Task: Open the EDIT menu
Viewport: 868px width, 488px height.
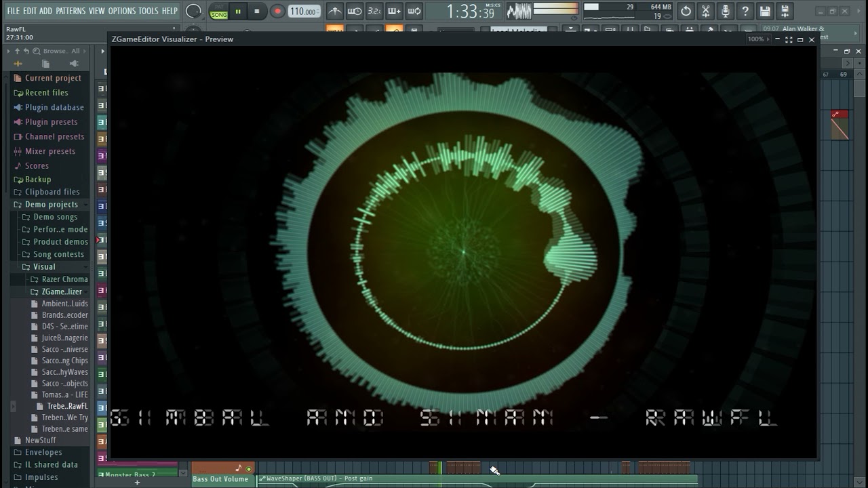Action: tap(30, 11)
